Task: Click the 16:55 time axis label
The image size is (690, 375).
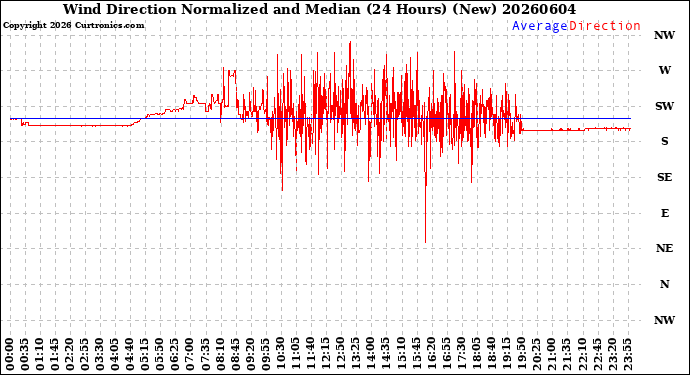Action: (x=446, y=355)
